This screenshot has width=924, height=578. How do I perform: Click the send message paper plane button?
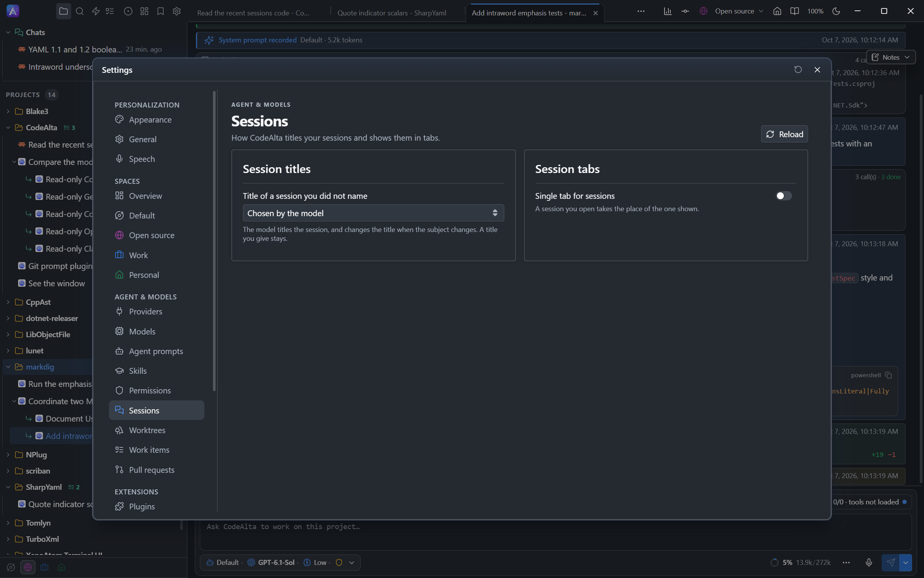pyautogui.click(x=891, y=563)
